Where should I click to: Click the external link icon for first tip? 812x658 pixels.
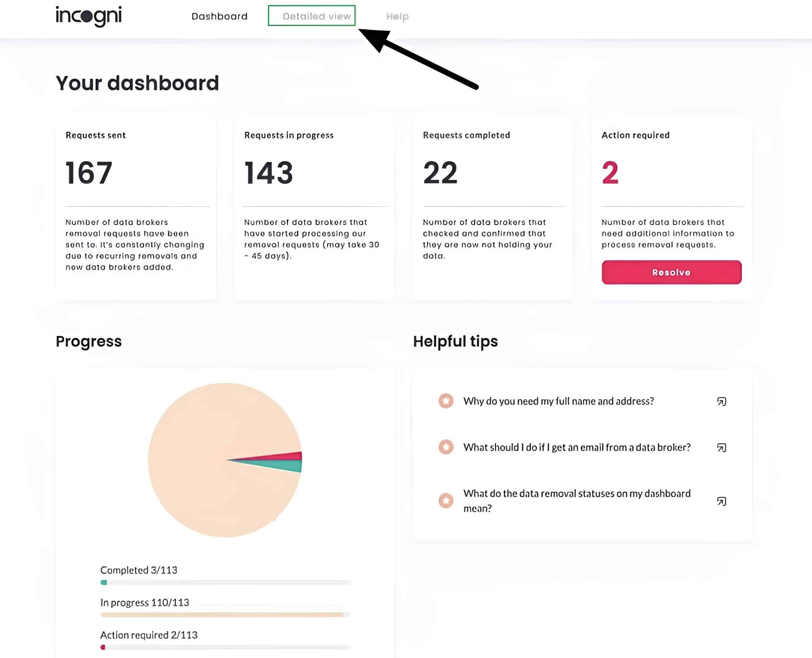pyautogui.click(x=722, y=401)
